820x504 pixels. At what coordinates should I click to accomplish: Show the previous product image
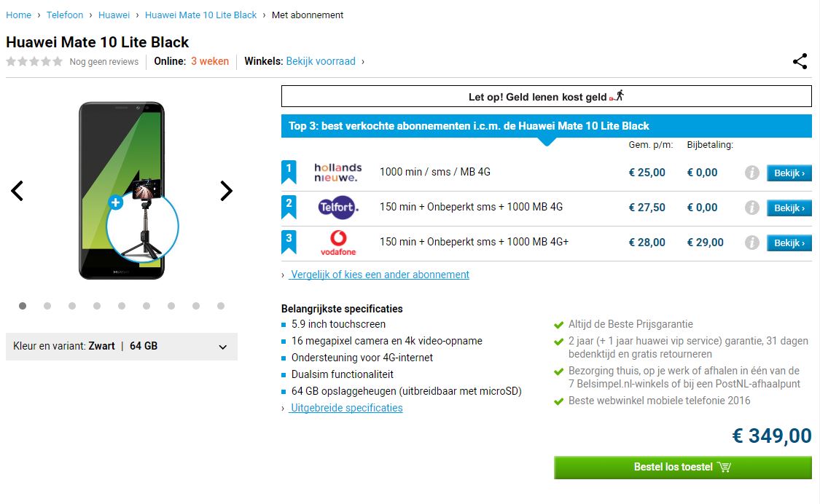[x=17, y=191]
